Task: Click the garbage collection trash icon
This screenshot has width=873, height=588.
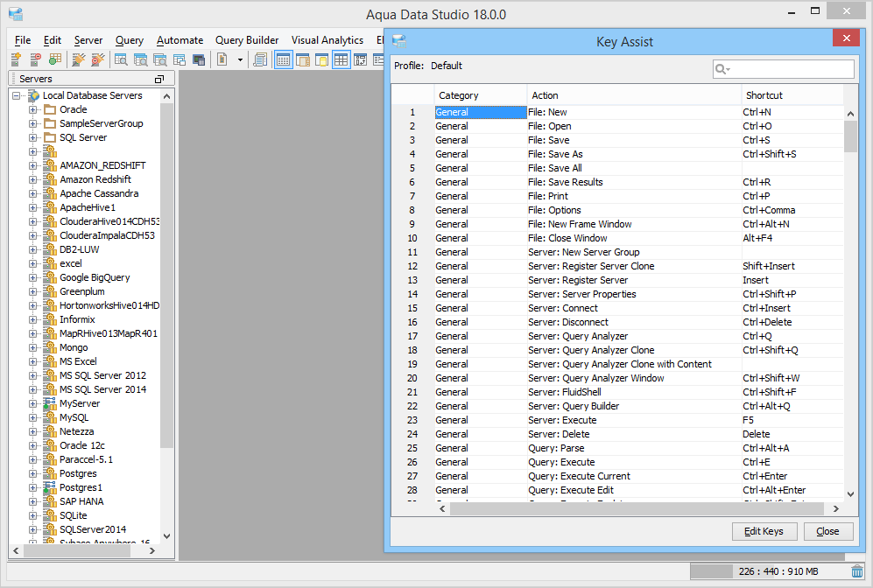Action: (857, 571)
